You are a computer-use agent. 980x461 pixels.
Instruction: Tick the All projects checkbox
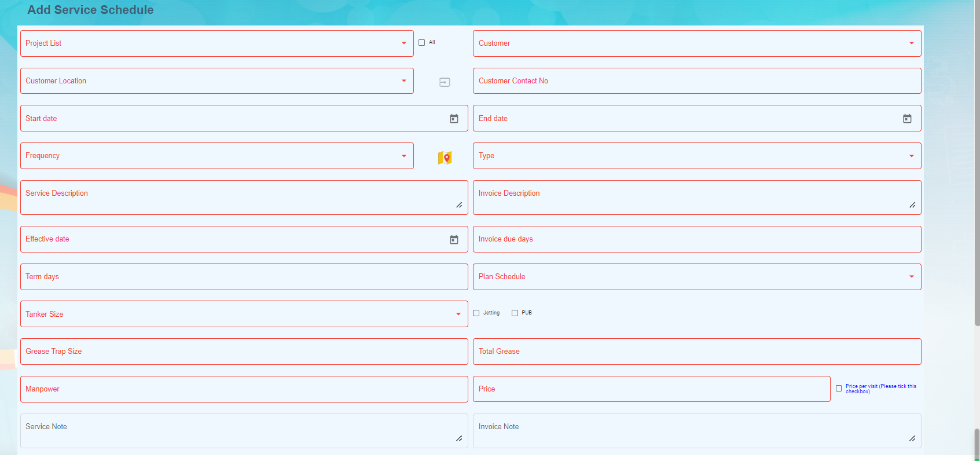[422, 43]
